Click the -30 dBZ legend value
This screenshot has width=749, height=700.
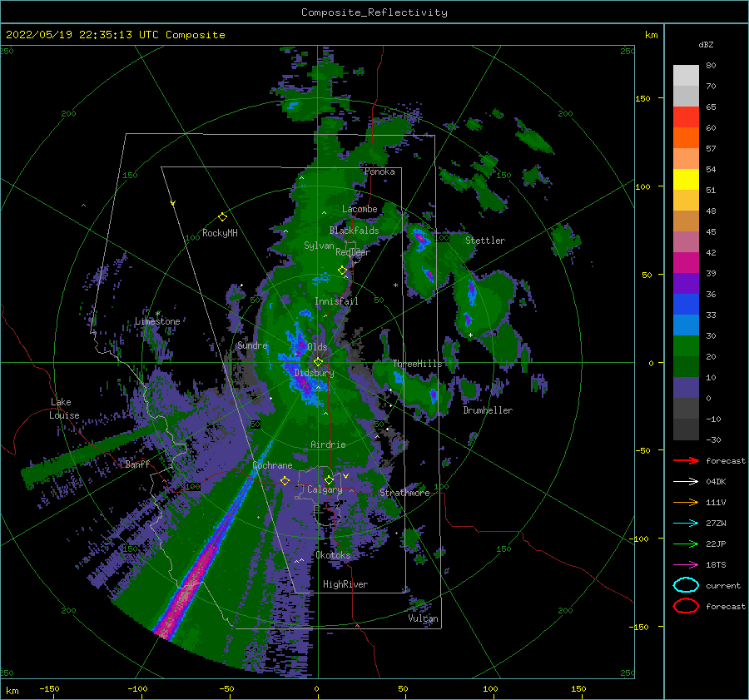(x=713, y=439)
